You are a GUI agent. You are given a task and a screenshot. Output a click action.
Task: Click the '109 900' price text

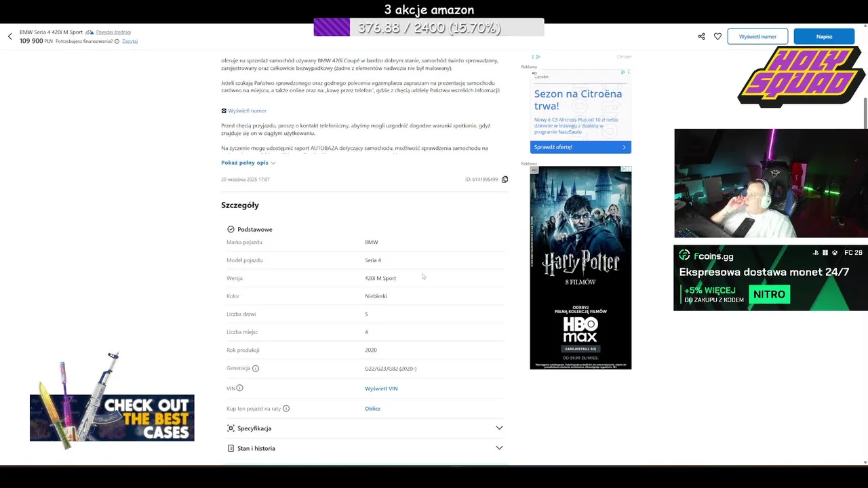tap(31, 41)
